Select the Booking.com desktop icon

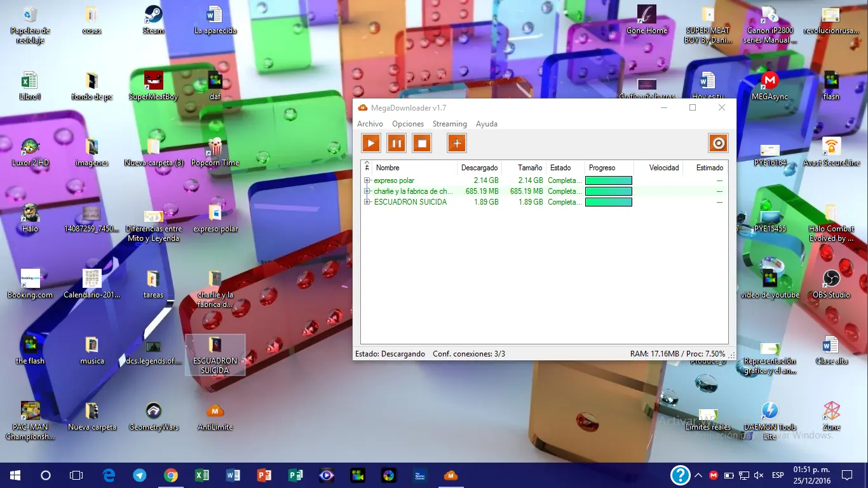tap(30, 283)
